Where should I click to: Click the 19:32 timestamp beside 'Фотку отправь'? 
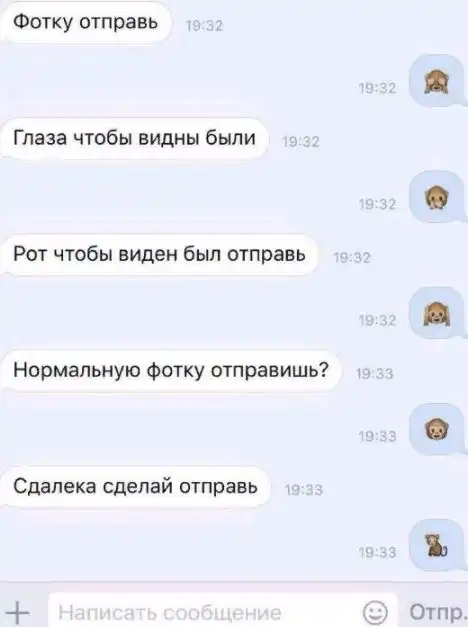coord(204,26)
